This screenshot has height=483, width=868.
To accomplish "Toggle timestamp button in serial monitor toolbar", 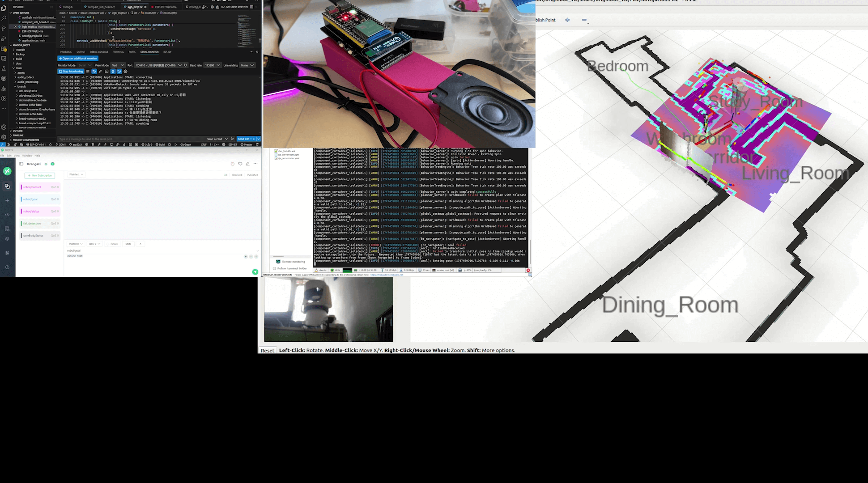I will pos(113,71).
